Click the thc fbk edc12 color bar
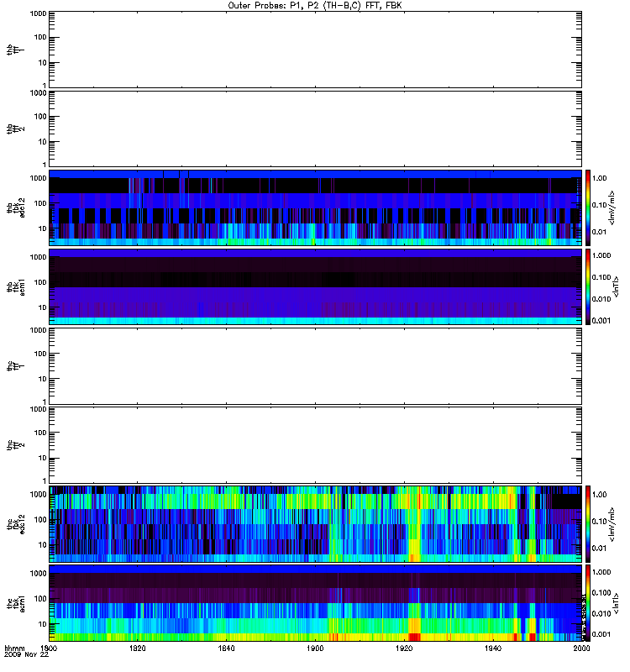630x672 pixels. point(588,524)
